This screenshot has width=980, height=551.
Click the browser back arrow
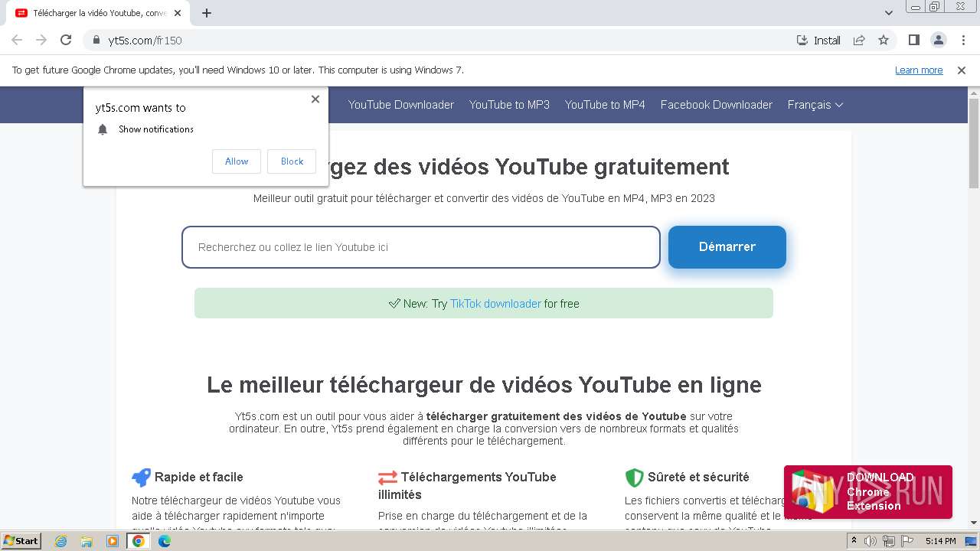[17, 40]
